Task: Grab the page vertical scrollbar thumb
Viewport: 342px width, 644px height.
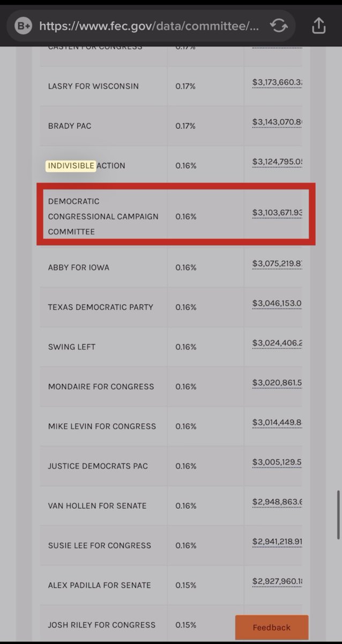Action: pos(338,514)
